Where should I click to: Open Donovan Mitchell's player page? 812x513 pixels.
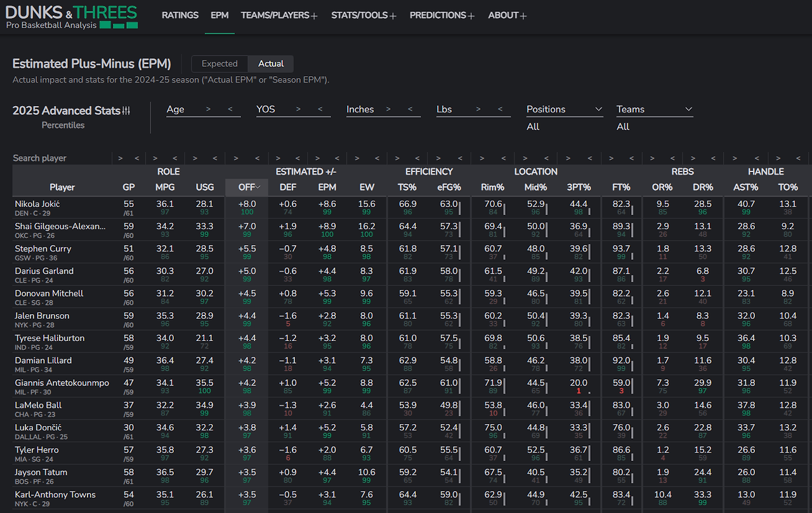[49, 293]
